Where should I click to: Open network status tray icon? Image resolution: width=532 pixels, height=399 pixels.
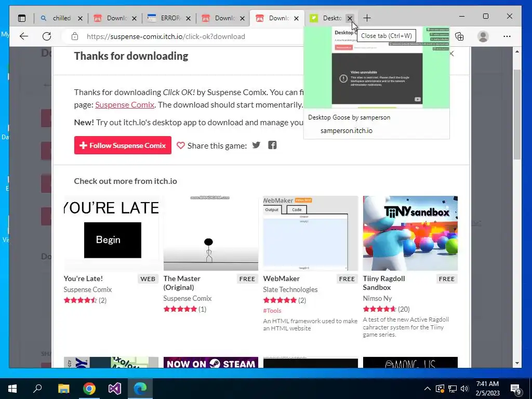453,389
